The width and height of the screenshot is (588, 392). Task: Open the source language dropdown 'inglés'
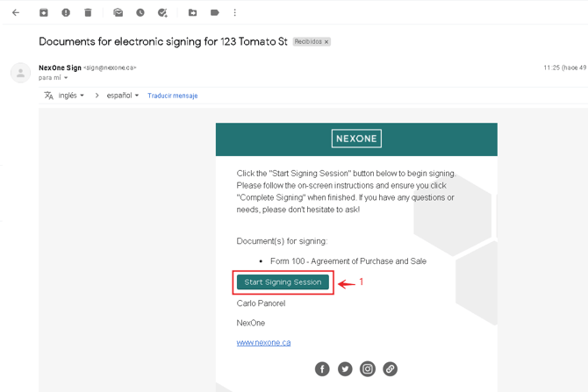pyautogui.click(x=71, y=96)
